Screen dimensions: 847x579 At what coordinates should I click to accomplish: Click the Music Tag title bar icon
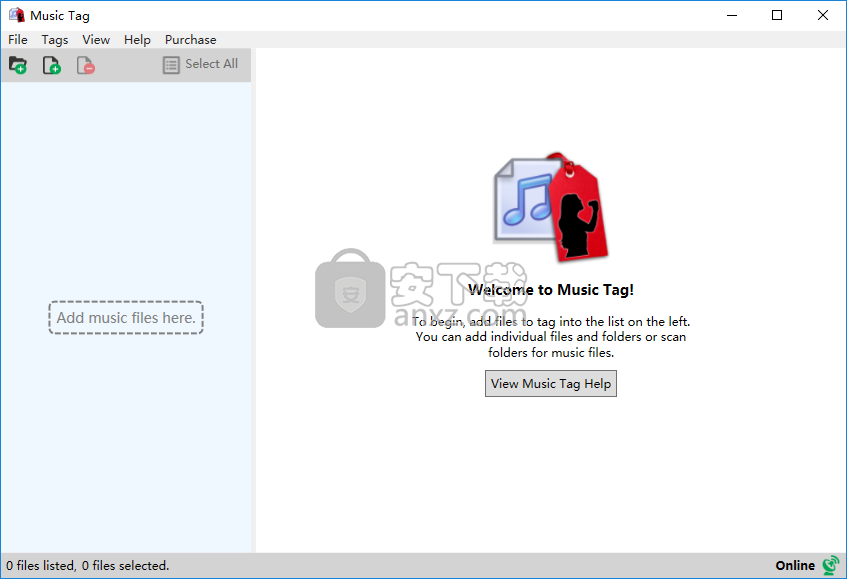pos(17,15)
